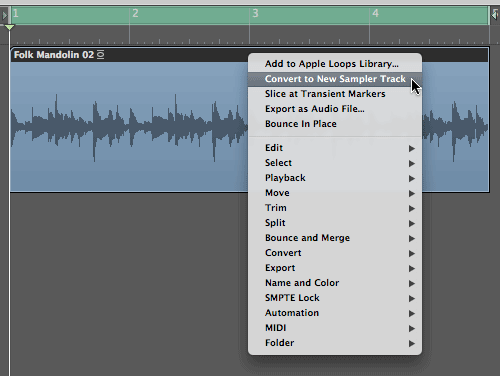Click the Folk Mandolin 02 region name
This screenshot has width=500, height=376.
[54, 55]
